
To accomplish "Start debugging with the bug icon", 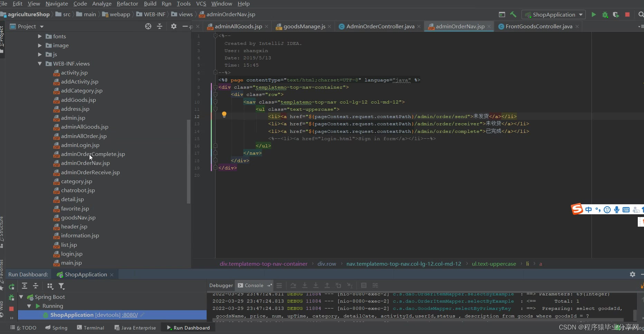I will coord(605,14).
